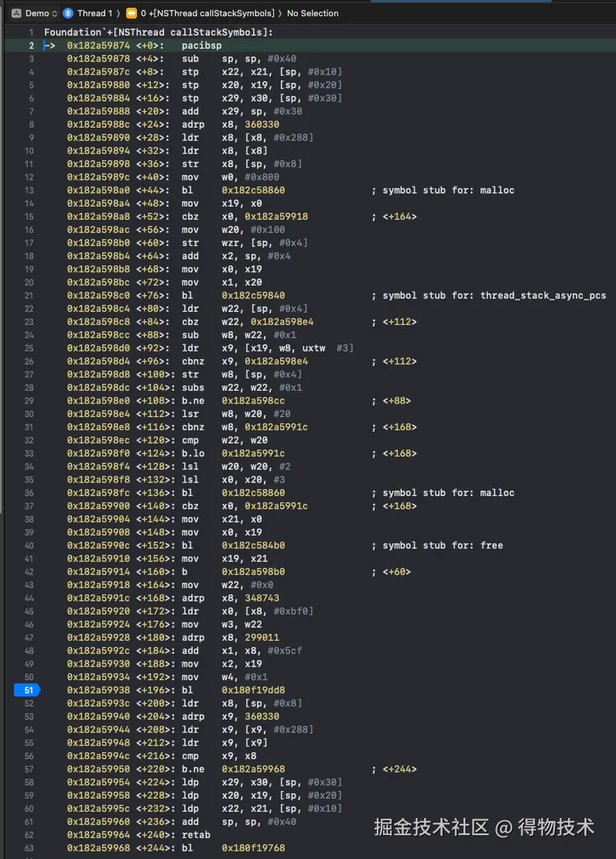Screen dimensions: 616x859
Task: Click the retab instruction on line 62
Action: [196, 835]
